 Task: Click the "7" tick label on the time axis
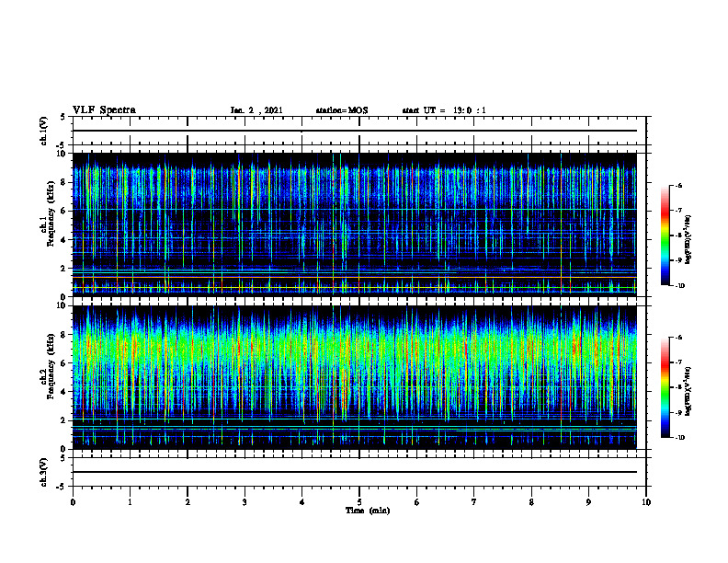pos(474,502)
